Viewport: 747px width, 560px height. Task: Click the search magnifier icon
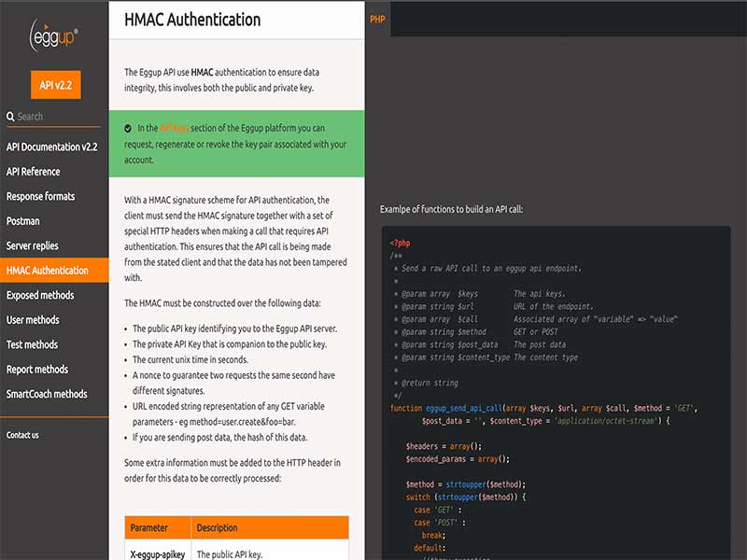click(11, 117)
